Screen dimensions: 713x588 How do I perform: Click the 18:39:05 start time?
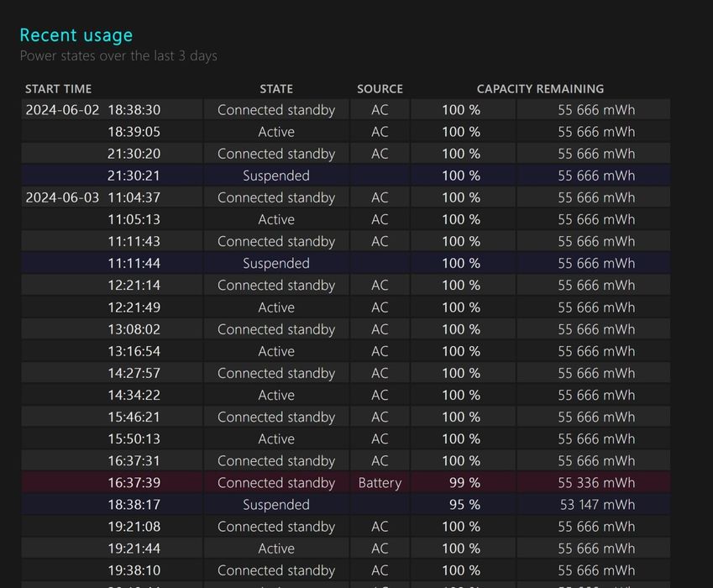134,132
